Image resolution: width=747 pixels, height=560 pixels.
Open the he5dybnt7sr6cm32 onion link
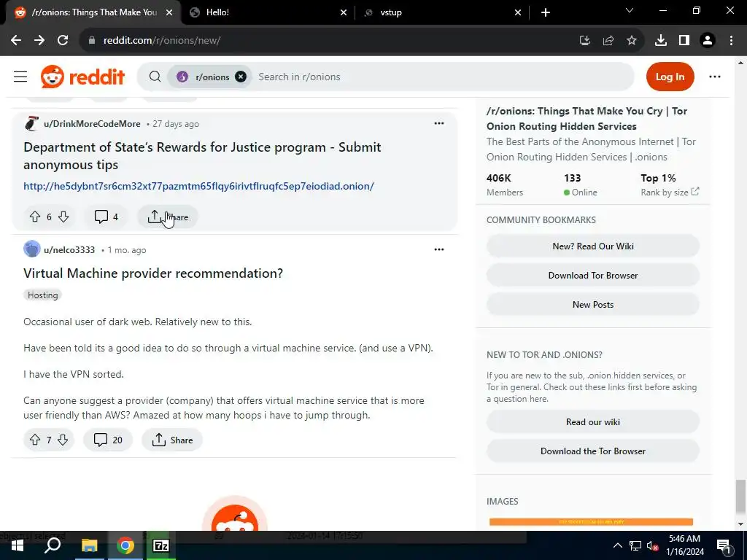click(198, 186)
